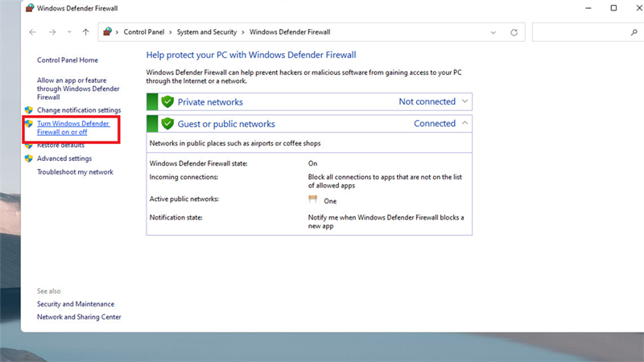
Task: Expand the Private networks section chevron
Action: point(464,101)
